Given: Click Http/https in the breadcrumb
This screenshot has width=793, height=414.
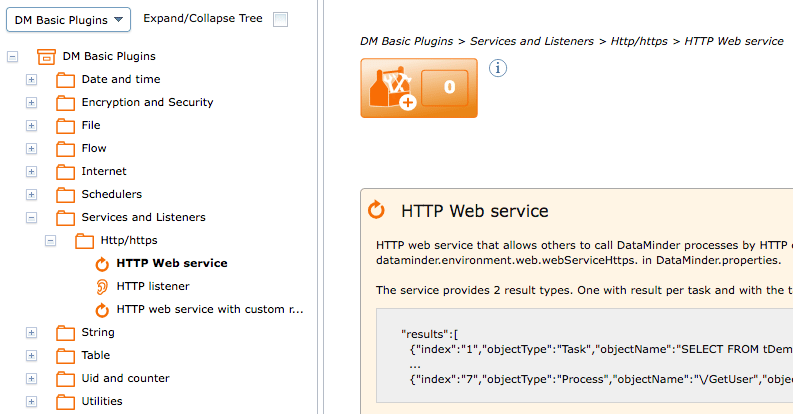Looking at the screenshot, I should (639, 41).
